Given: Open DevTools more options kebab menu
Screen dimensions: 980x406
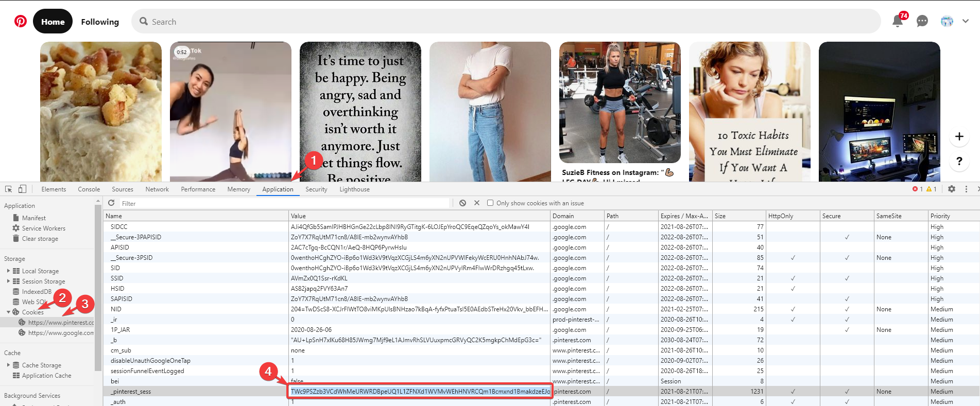Looking at the screenshot, I should (x=966, y=189).
